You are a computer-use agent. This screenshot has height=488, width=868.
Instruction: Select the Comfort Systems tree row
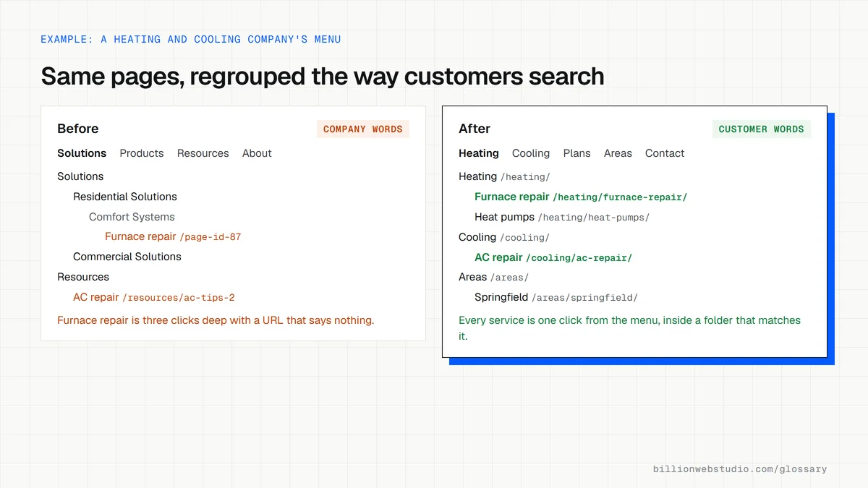[x=132, y=217]
